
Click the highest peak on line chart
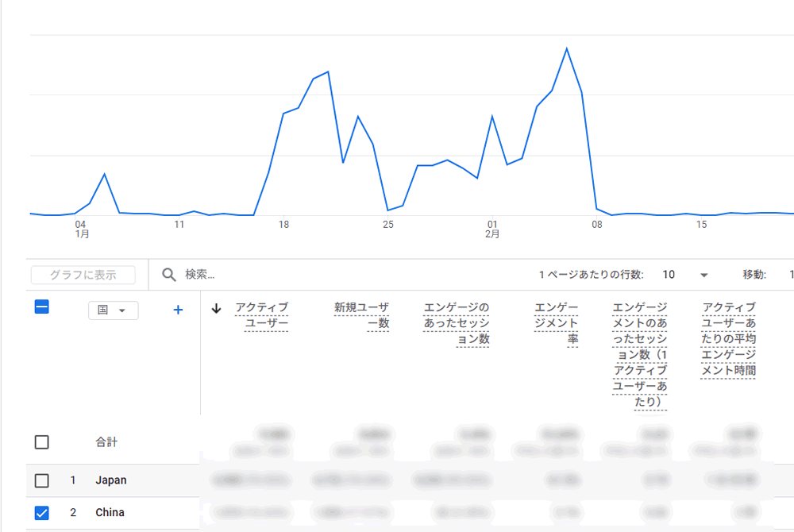566,48
